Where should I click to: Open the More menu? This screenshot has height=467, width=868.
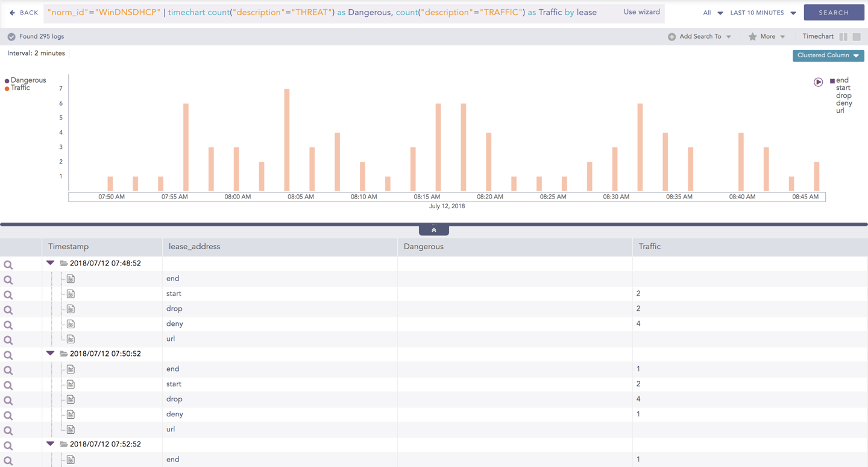click(x=767, y=36)
